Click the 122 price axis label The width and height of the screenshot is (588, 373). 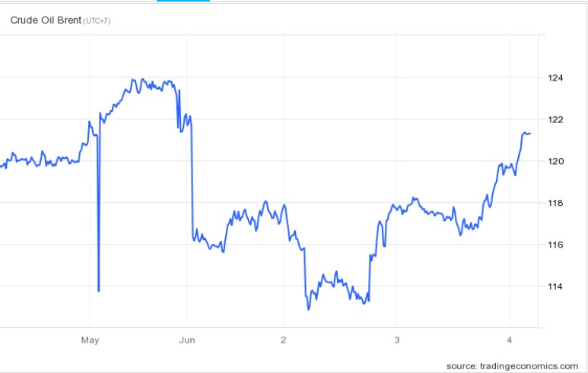click(x=555, y=120)
